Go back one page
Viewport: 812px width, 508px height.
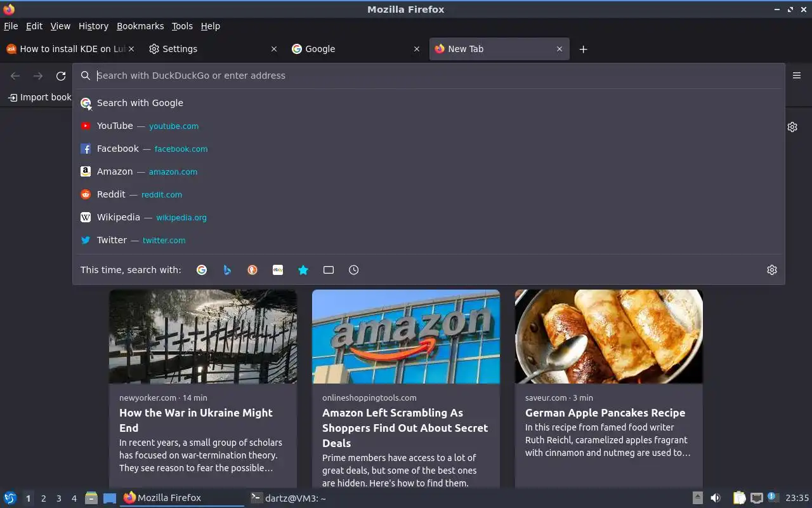tap(15, 76)
